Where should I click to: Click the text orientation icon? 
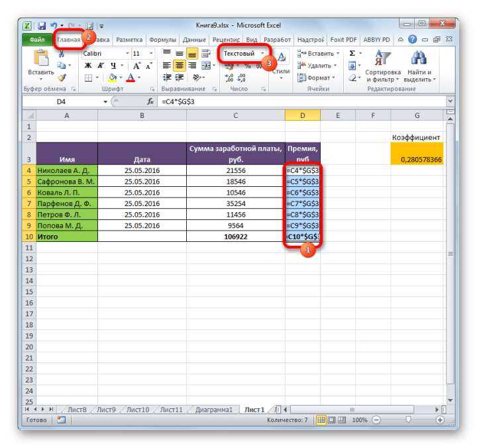[x=196, y=78]
